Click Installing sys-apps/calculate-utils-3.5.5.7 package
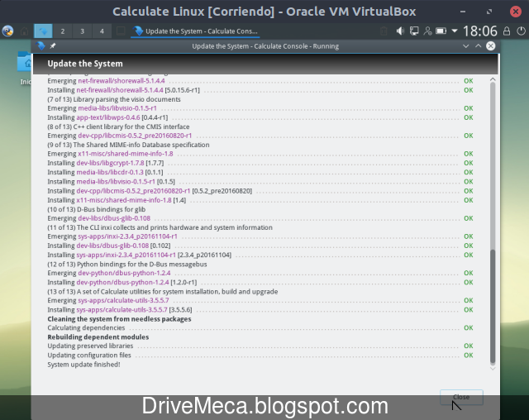This screenshot has height=420, width=529. [x=122, y=310]
